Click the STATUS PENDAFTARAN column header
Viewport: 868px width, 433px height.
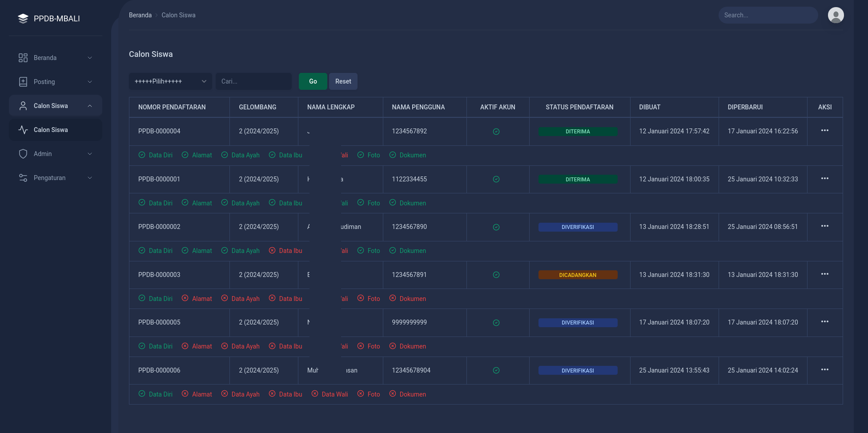tap(579, 107)
